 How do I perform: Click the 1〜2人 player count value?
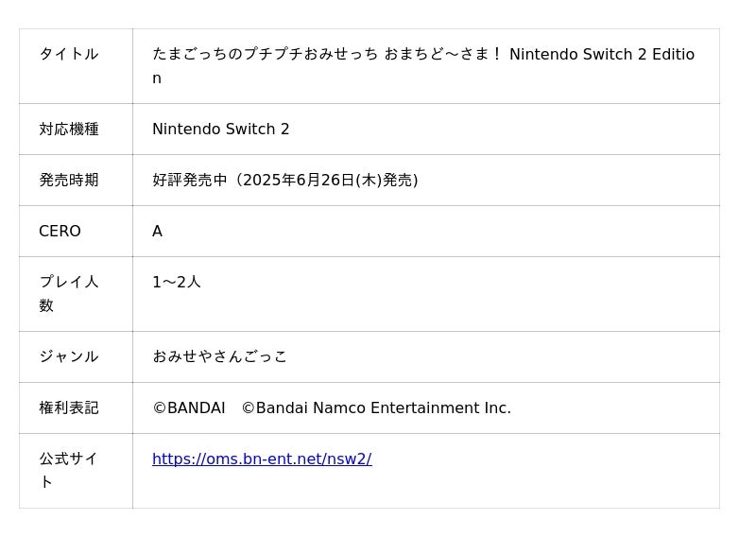(x=177, y=283)
